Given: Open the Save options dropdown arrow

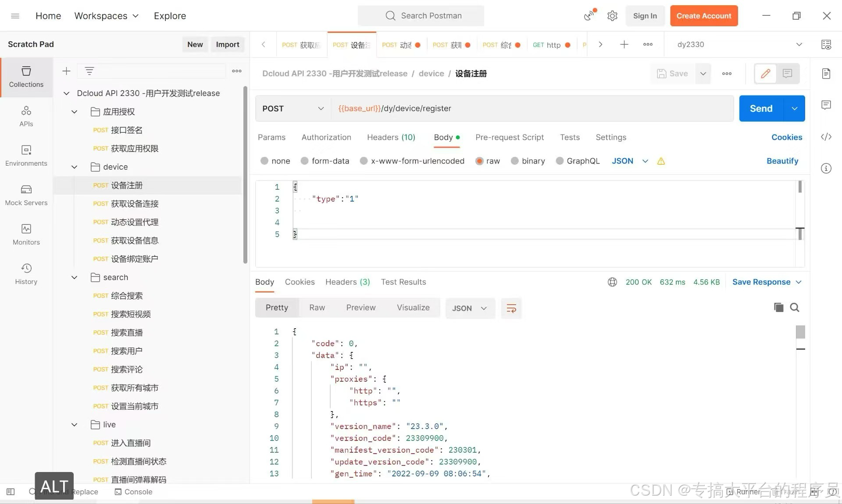Looking at the screenshot, I should tap(703, 74).
